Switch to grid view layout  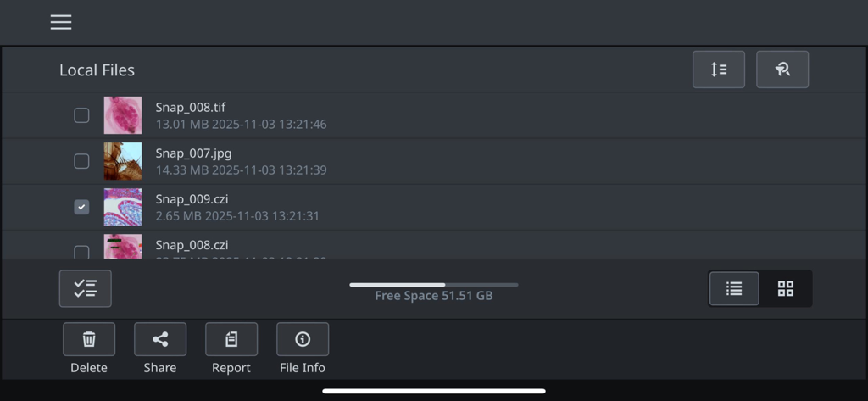point(786,288)
